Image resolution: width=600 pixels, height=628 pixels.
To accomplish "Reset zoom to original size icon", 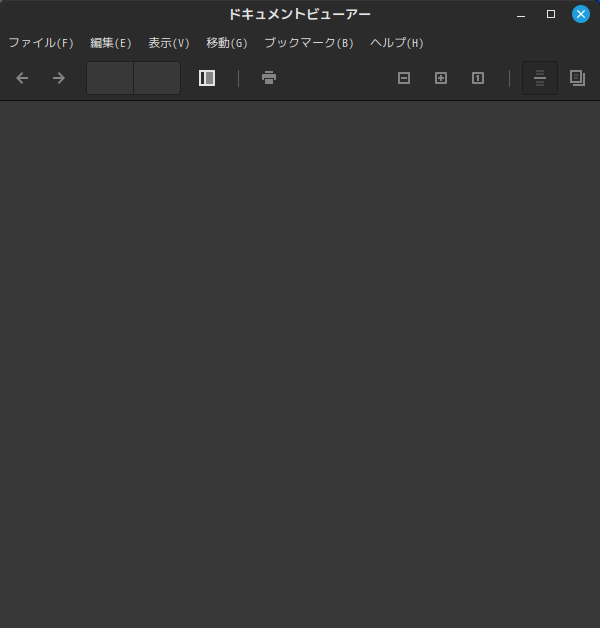I will (x=478, y=78).
